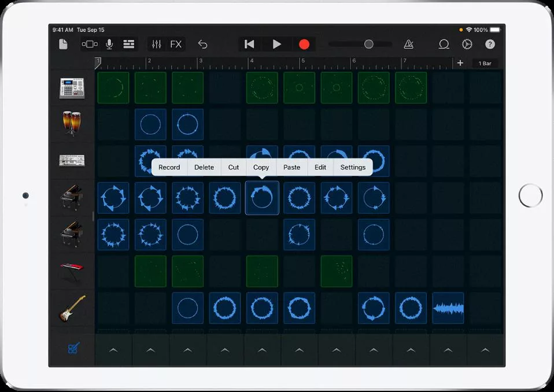Select the microphone recording icon

coord(109,44)
